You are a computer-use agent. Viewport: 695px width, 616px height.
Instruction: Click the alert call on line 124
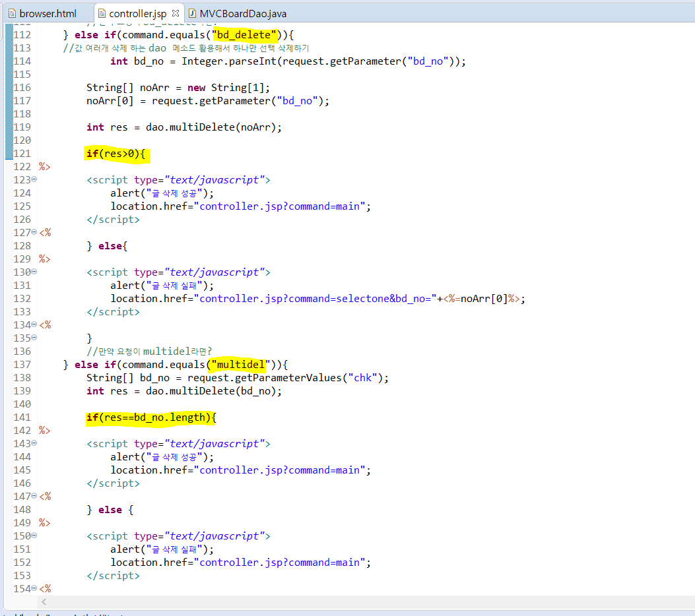tap(162, 193)
